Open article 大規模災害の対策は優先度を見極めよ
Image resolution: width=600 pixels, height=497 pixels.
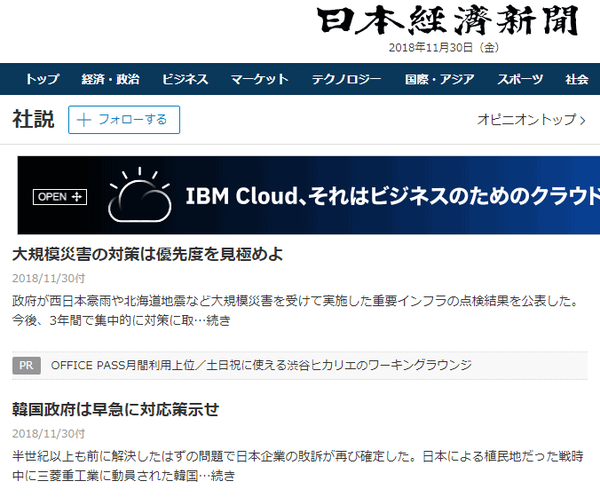click(147, 254)
